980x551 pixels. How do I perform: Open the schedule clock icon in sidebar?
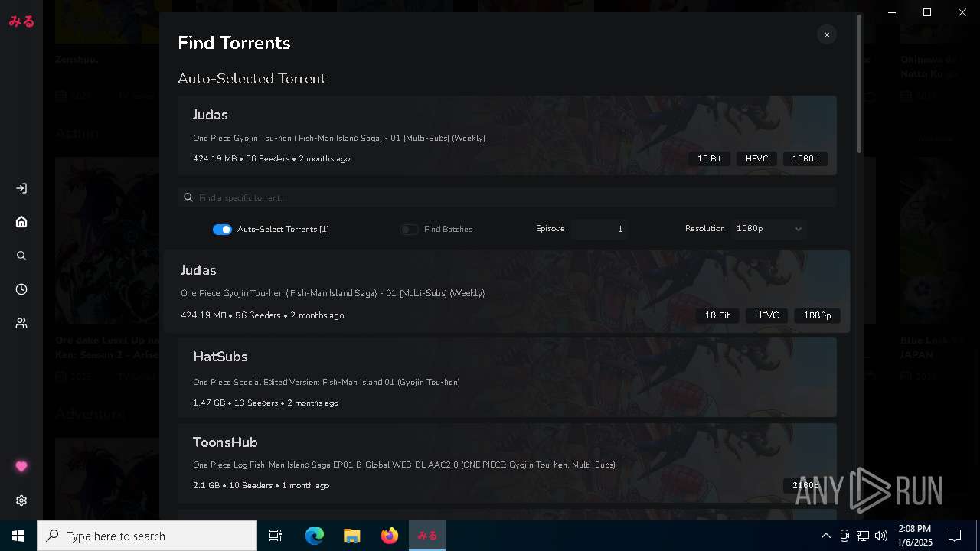point(21,289)
